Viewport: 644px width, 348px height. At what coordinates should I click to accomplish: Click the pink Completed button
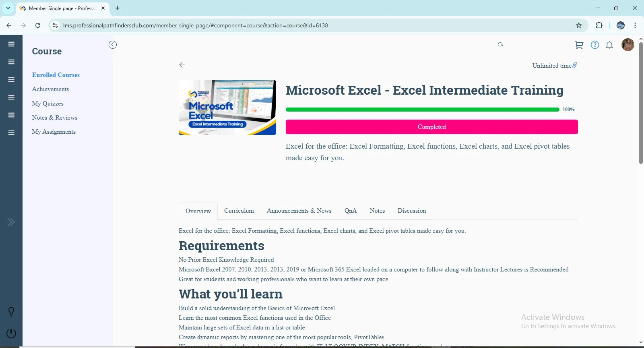(432, 127)
